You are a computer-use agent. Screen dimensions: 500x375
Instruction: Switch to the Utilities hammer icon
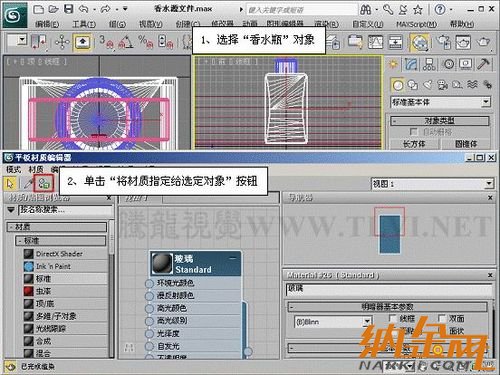pyautogui.click(x=483, y=64)
